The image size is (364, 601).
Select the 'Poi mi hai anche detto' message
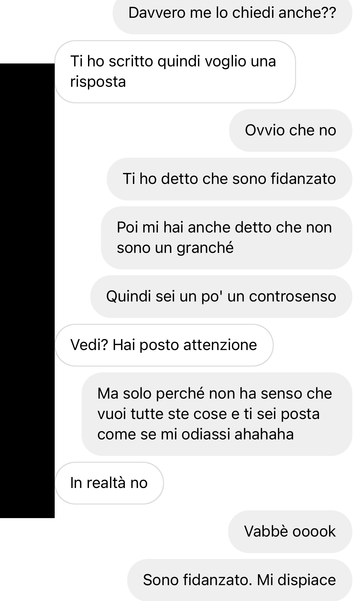coord(226,238)
